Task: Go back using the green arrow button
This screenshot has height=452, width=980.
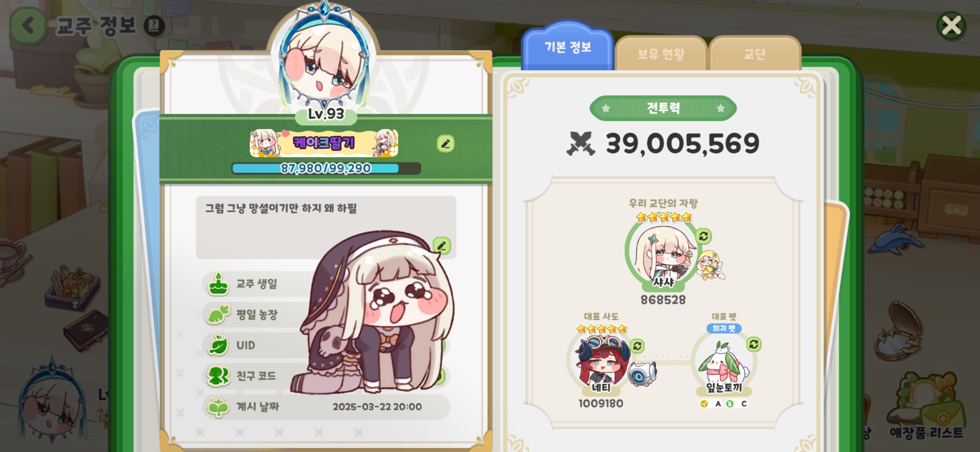Action: (x=28, y=26)
